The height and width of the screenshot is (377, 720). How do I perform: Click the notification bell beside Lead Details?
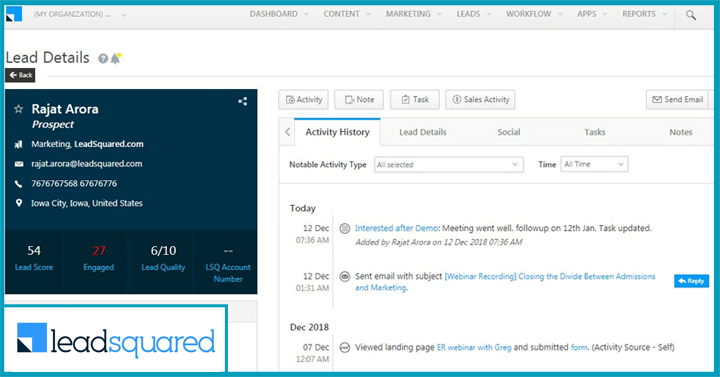[x=116, y=58]
